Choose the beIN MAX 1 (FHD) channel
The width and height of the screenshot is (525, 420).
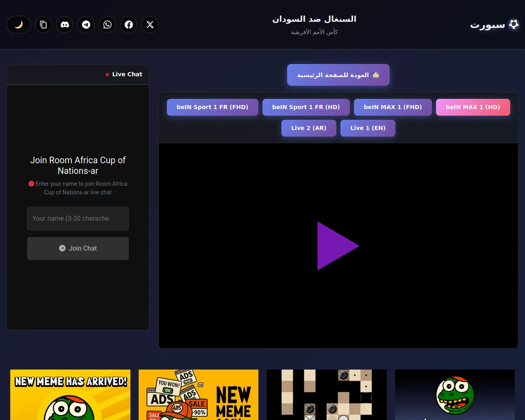click(393, 107)
